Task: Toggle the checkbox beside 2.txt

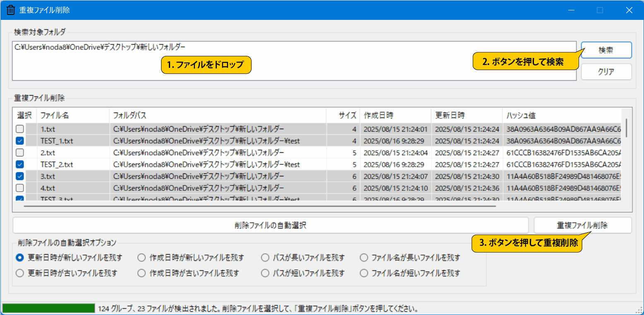Action: 19,153
